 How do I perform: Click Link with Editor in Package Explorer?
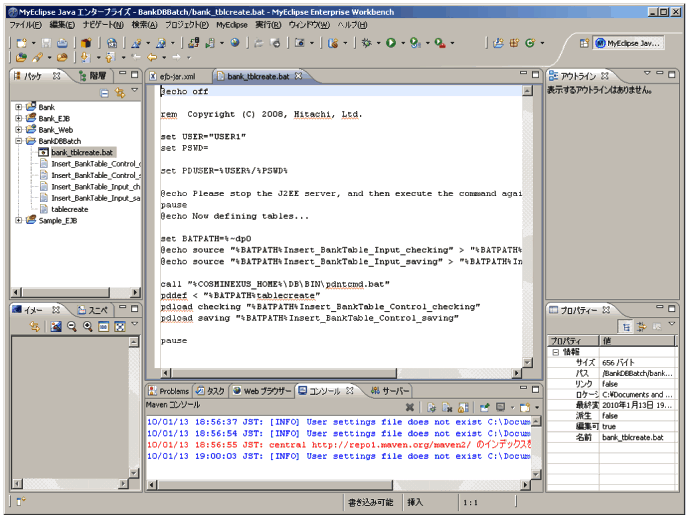tap(120, 93)
